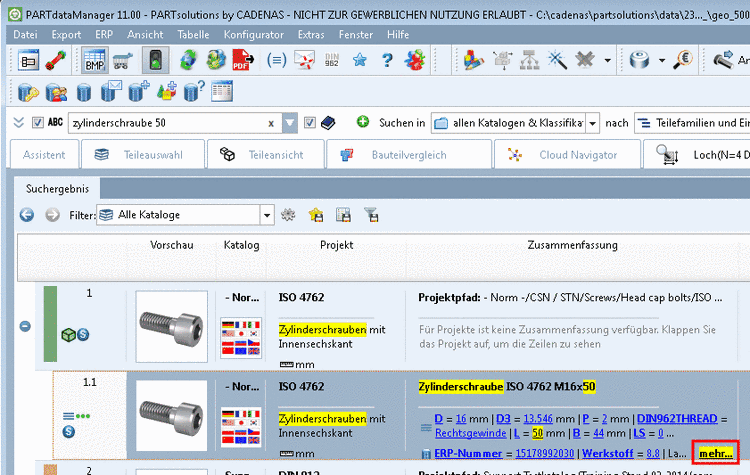Viewport: 750px width, 475px height.
Task: Switch to the Cloud Navigator tab
Action: (x=567, y=155)
